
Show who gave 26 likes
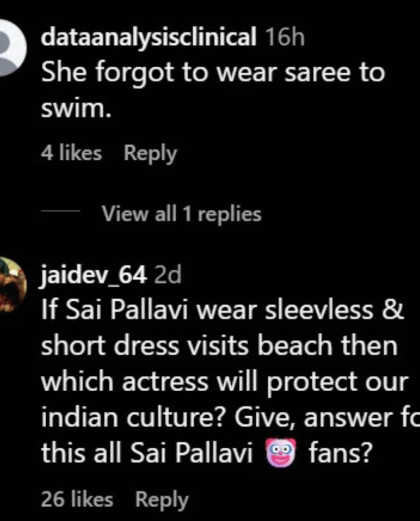(77, 499)
